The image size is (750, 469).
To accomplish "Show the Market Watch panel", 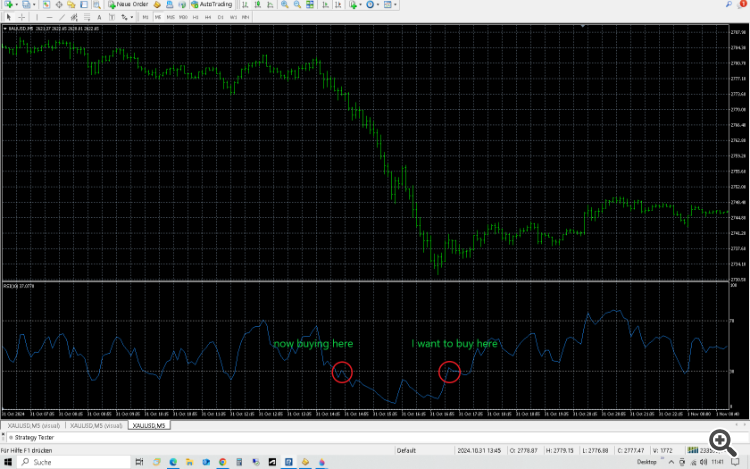I will pyautogui.click(x=46, y=4).
